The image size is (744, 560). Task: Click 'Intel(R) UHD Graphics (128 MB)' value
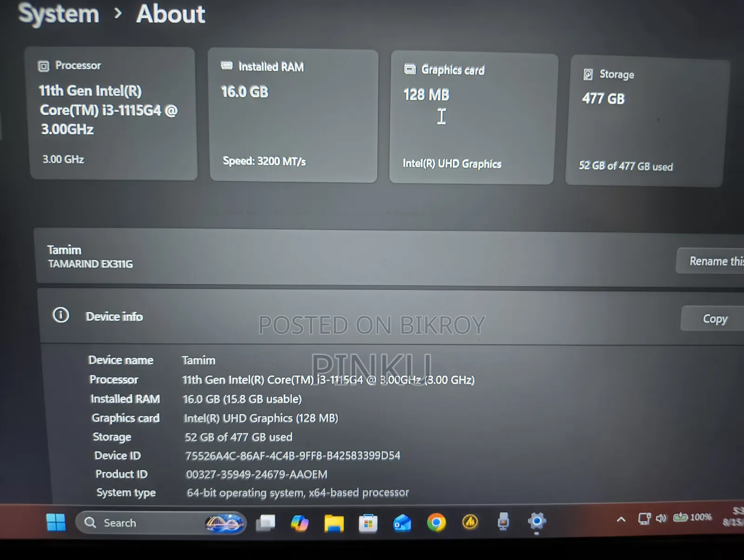pos(261,418)
